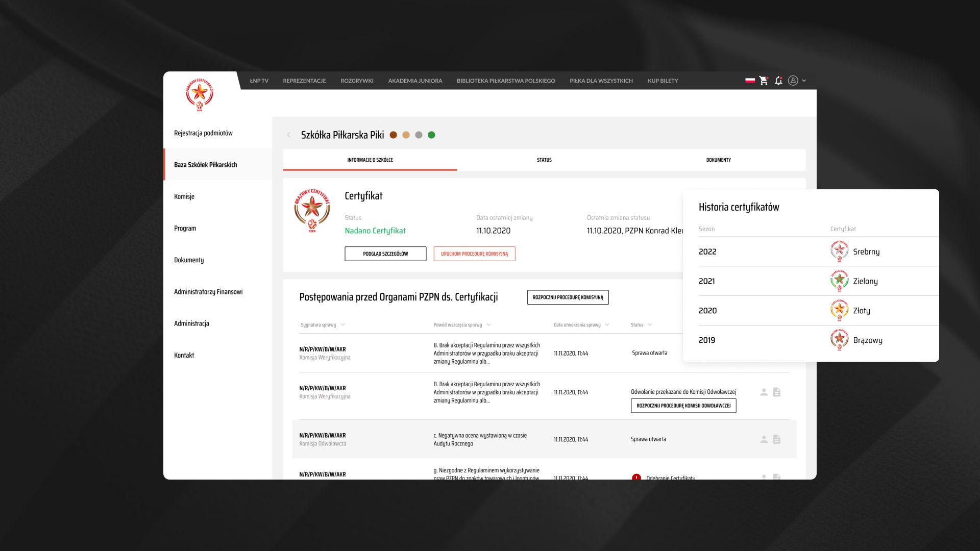Click the green certificate dot

[x=431, y=135]
